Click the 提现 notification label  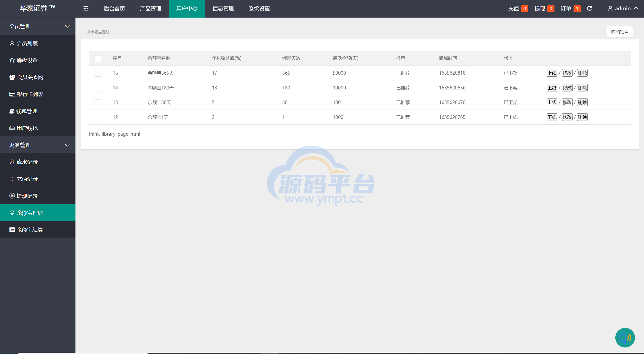coord(540,9)
